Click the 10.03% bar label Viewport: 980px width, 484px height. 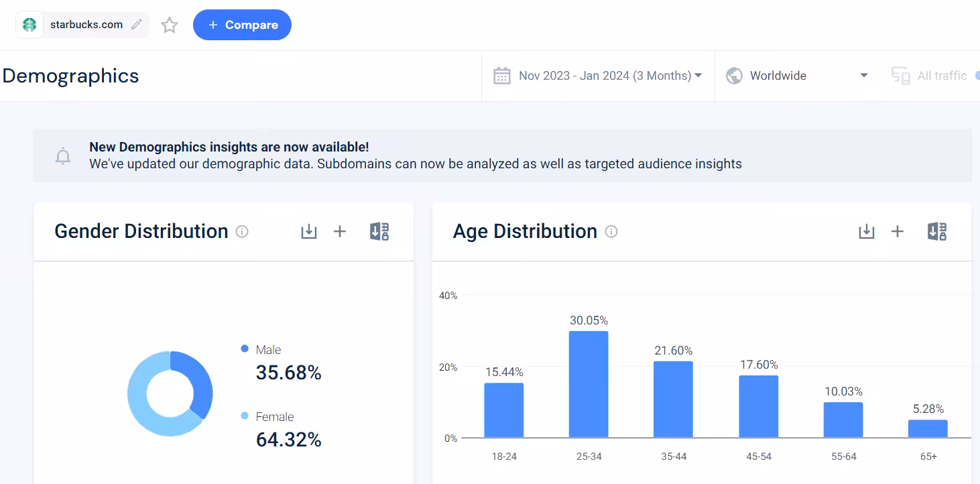pyautogui.click(x=843, y=391)
